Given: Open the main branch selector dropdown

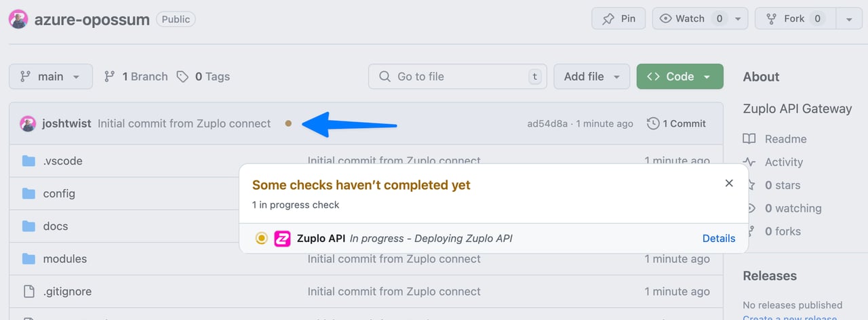Looking at the screenshot, I should pos(50,77).
